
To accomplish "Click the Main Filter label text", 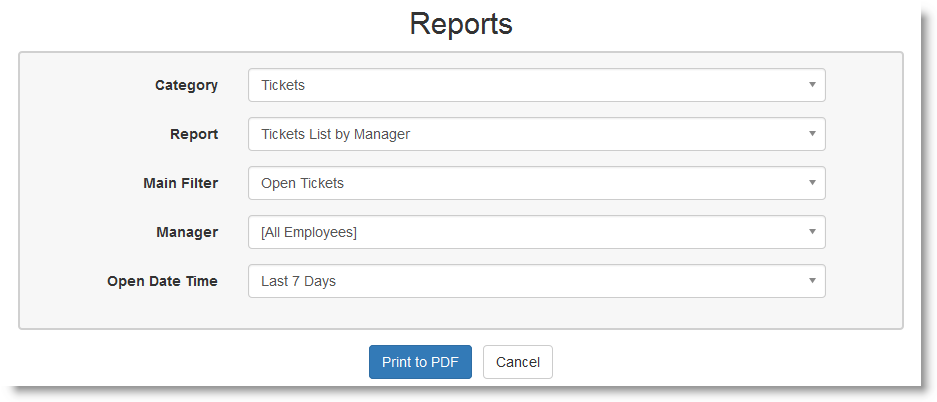I will [181, 183].
